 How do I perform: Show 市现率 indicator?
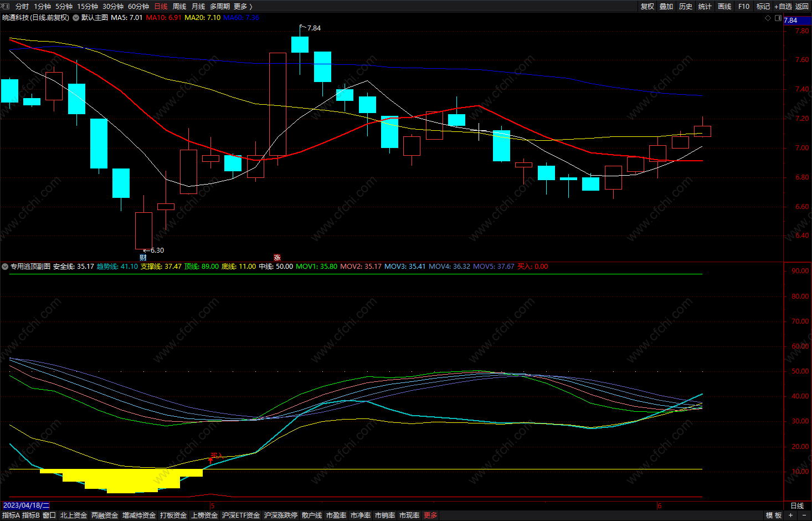pos(409,515)
